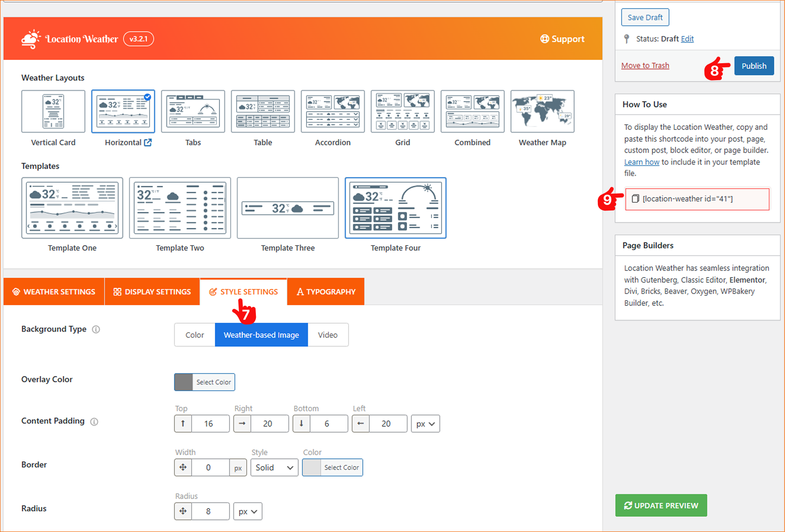Pick Template Three thumbnail
The height and width of the screenshot is (532, 785).
pyautogui.click(x=288, y=208)
